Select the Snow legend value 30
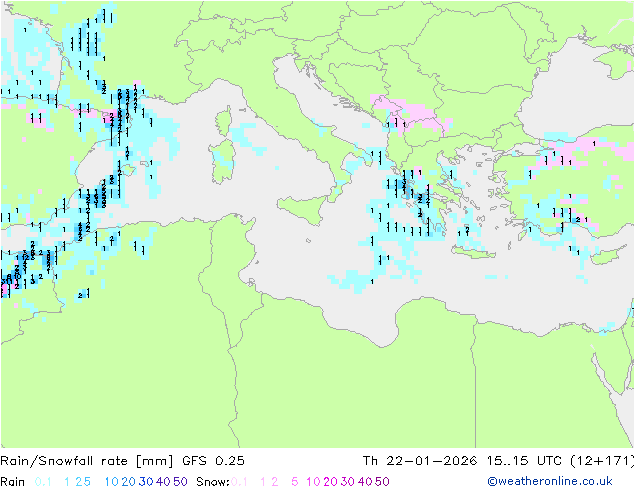Screen dimensions: 634x490 [x=348, y=482]
